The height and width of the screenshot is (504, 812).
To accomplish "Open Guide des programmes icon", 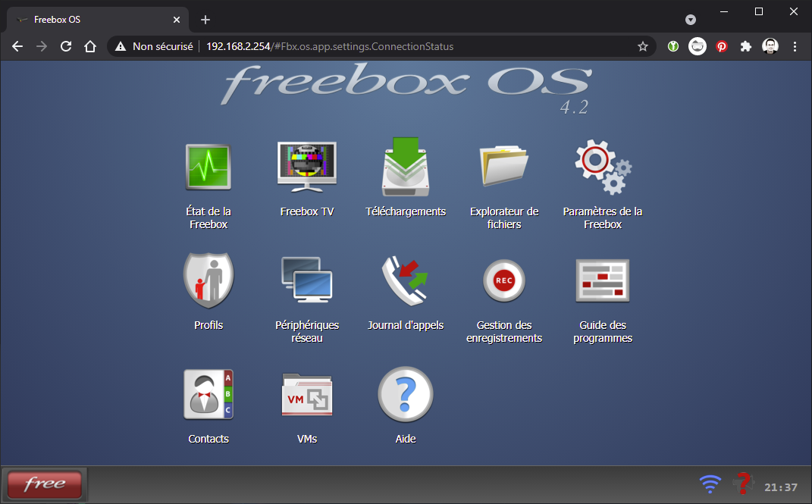I will point(603,280).
